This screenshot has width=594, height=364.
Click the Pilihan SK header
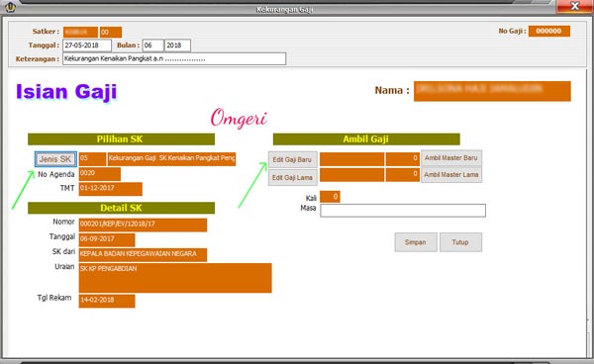point(121,139)
